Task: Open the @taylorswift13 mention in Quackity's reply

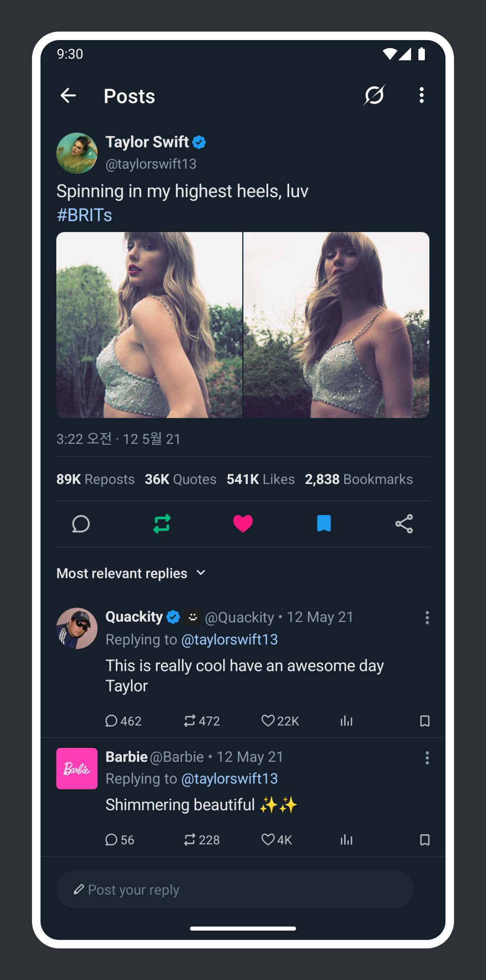Action: tap(229, 639)
